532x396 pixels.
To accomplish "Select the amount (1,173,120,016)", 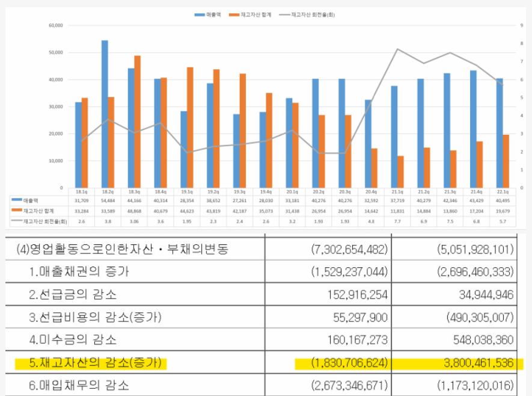I will [475, 386].
